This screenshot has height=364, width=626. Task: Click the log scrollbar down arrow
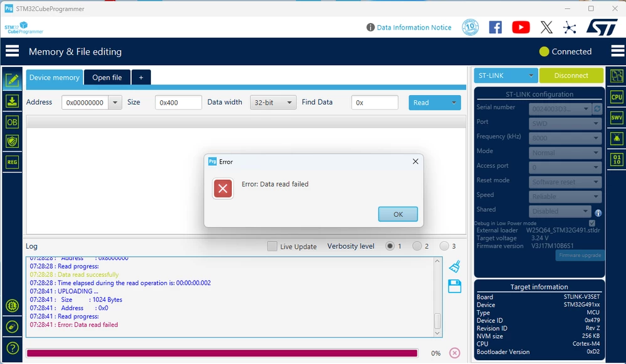tap(437, 333)
